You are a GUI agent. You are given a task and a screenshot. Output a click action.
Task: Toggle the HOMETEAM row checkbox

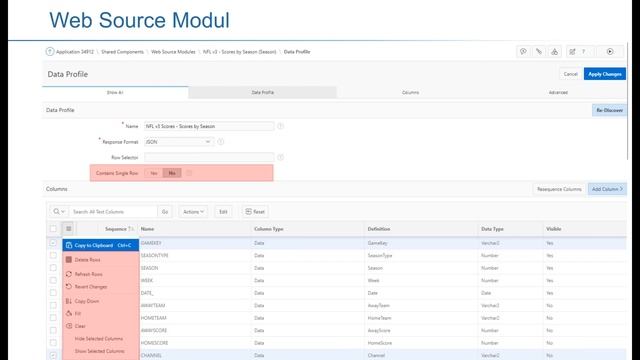coord(53,318)
